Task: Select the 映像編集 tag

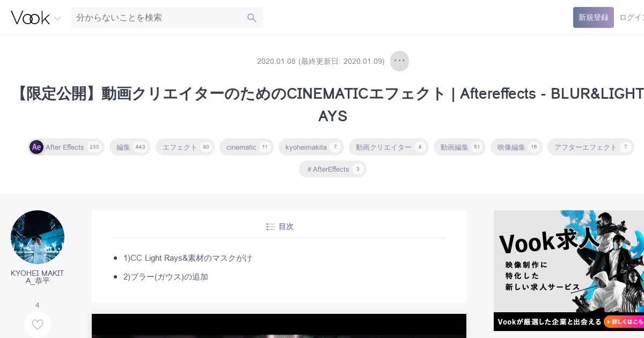Action: (x=516, y=147)
